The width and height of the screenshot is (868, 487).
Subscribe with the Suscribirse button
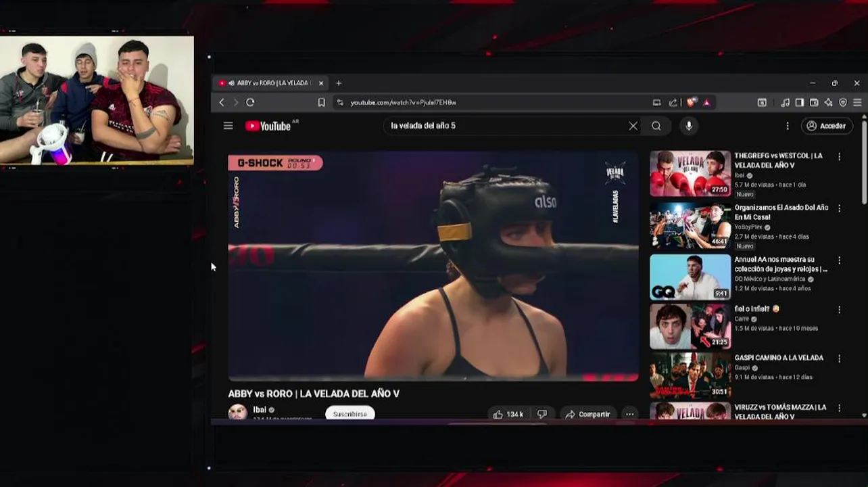point(349,414)
